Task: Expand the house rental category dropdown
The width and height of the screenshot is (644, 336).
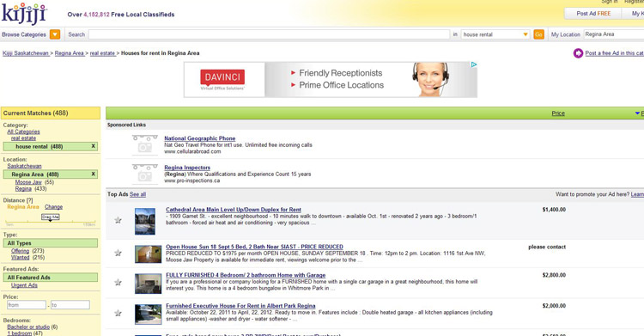Action: click(495, 34)
